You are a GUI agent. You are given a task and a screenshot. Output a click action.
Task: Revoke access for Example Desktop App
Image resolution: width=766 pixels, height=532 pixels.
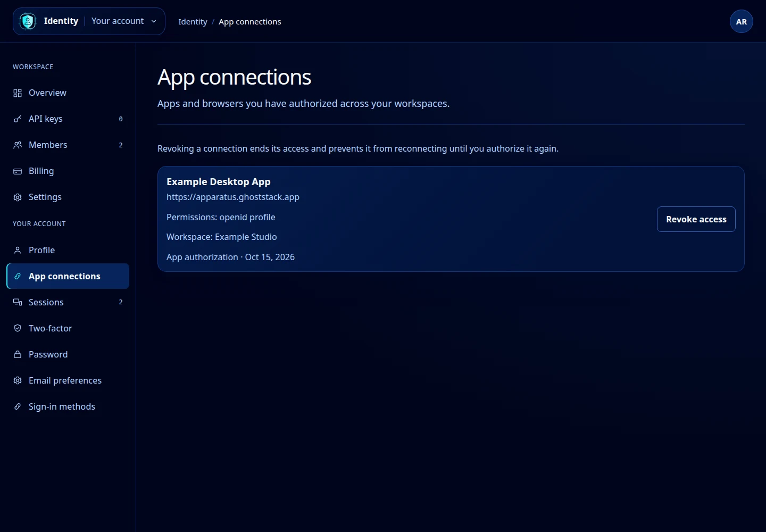point(696,219)
